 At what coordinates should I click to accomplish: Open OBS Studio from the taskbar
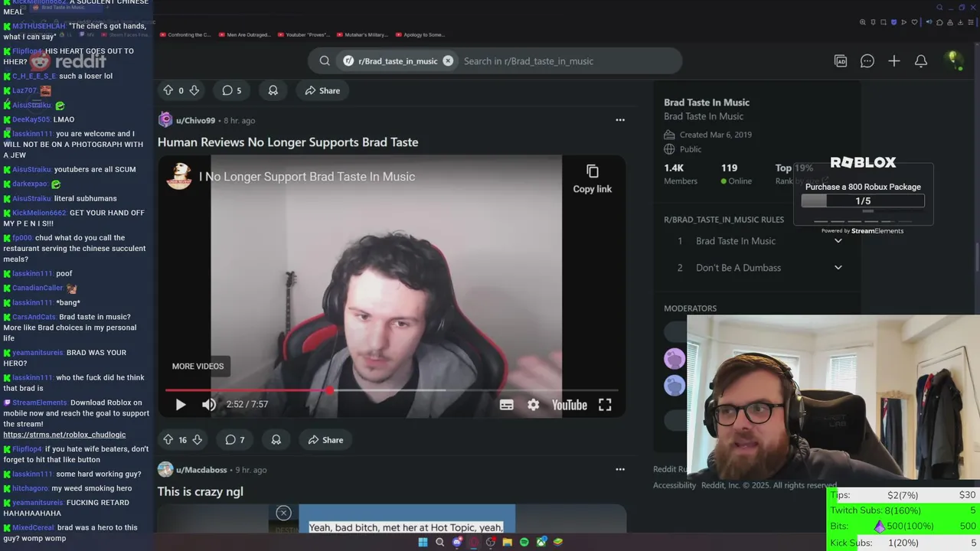click(490, 542)
